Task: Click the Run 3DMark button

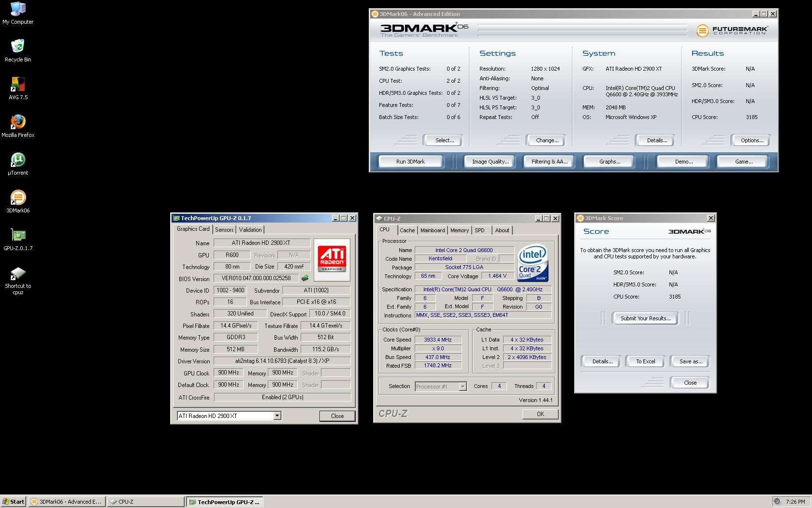Action: [410, 162]
